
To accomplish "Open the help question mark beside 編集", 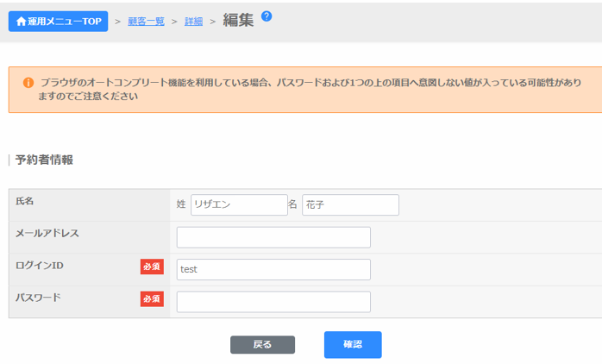I will [x=267, y=16].
